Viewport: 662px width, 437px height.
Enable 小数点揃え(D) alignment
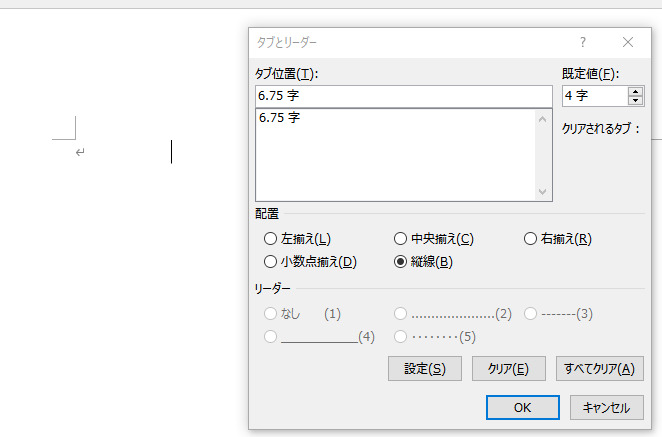pos(270,262)
